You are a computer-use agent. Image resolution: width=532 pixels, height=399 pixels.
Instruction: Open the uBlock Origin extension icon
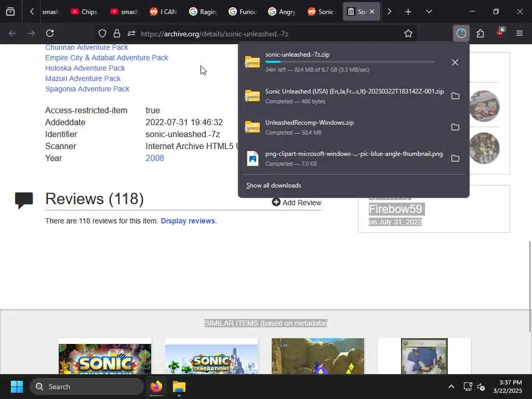coord(500,33)
